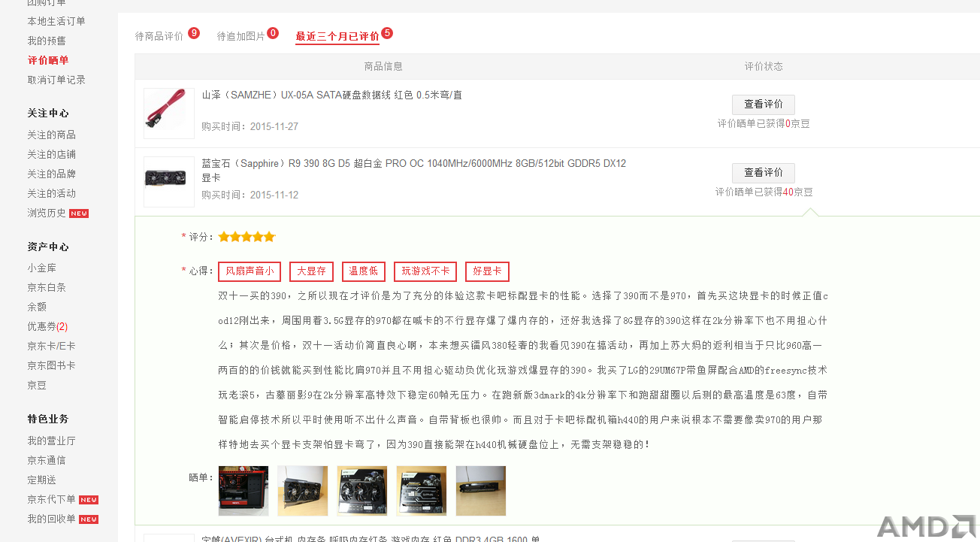The height and width of the screenshot is (542, 980).
Task: Open 关注的店铺 in sidebar
Action: pos(52,154)
